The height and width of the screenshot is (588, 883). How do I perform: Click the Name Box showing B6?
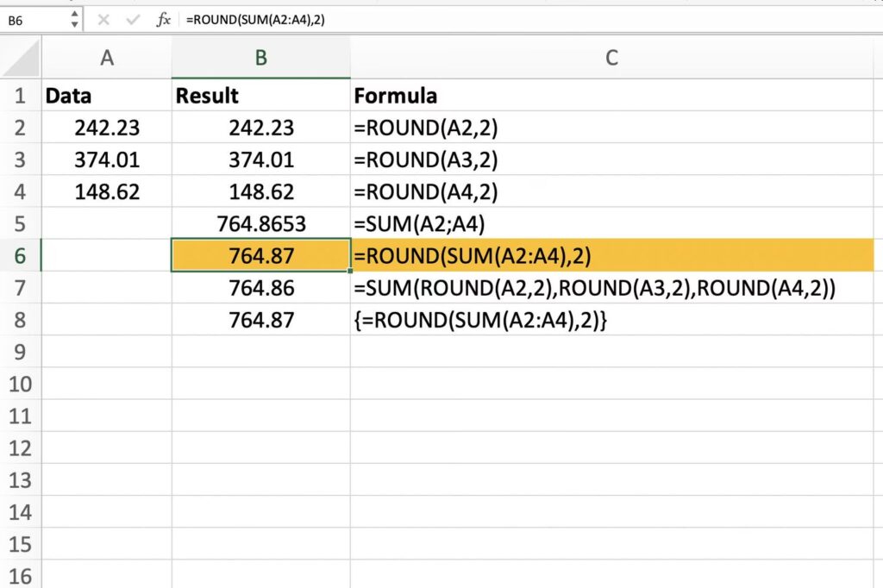(x=34, y=19)
